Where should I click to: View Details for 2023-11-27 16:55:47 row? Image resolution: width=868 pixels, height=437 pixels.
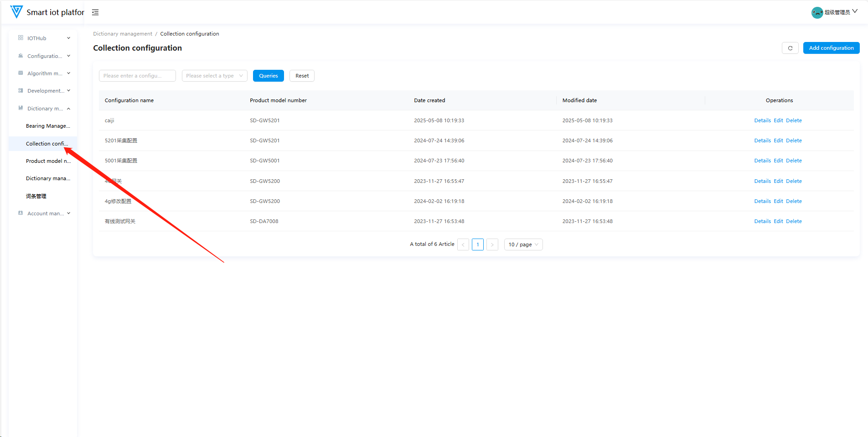point(762,181)
